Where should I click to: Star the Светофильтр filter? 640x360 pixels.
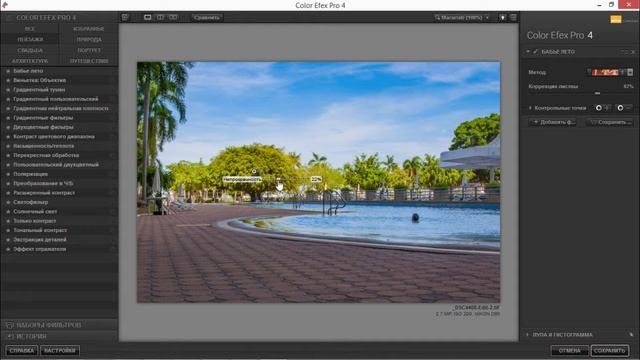click(8, 202)
